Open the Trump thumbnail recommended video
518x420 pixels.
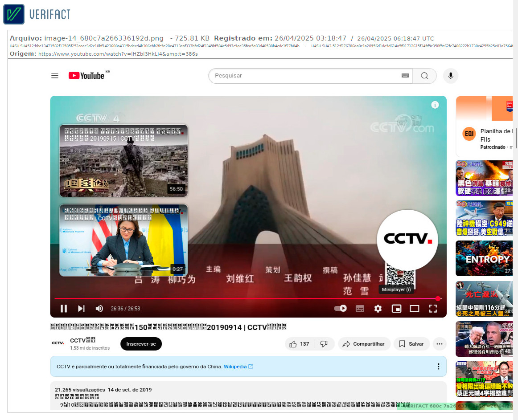click(484, 339)
